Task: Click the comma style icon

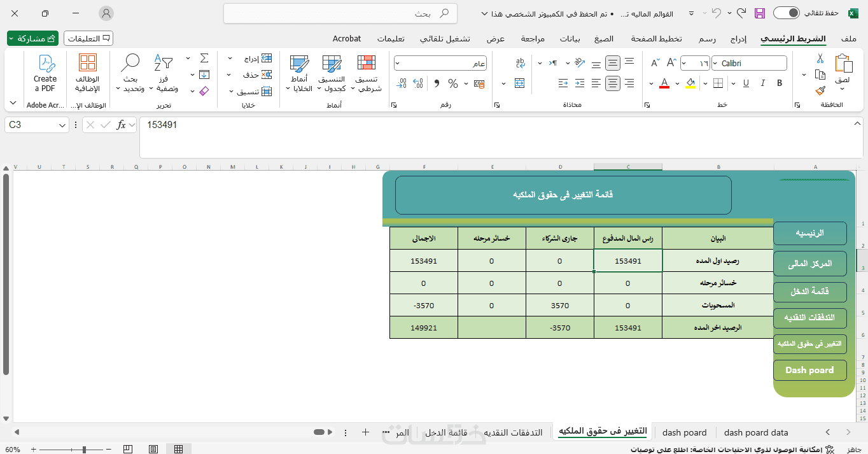Action: pos(437,83)
